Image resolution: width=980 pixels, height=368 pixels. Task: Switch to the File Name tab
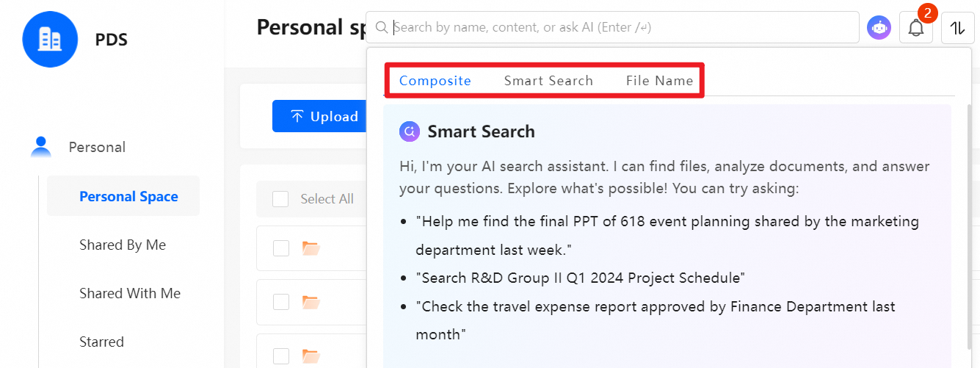659,81
